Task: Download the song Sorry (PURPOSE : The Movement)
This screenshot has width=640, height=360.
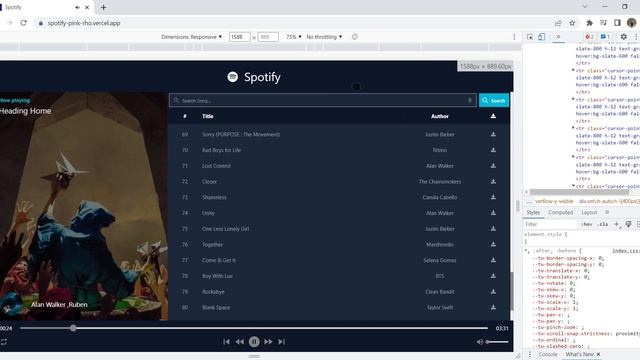Action: [493, 134]
